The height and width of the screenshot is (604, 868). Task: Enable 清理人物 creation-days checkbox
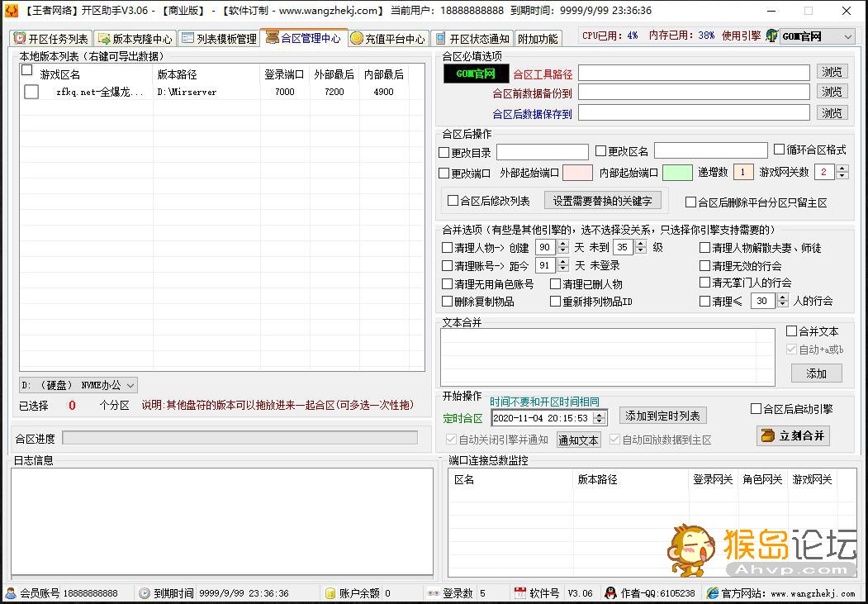pyautogui.click(x=448, y=248)
